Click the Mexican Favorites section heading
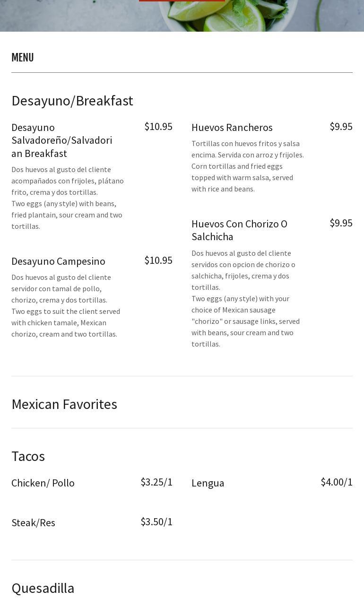364x608 pixels. pyautogui.click(x=64, y=404)
